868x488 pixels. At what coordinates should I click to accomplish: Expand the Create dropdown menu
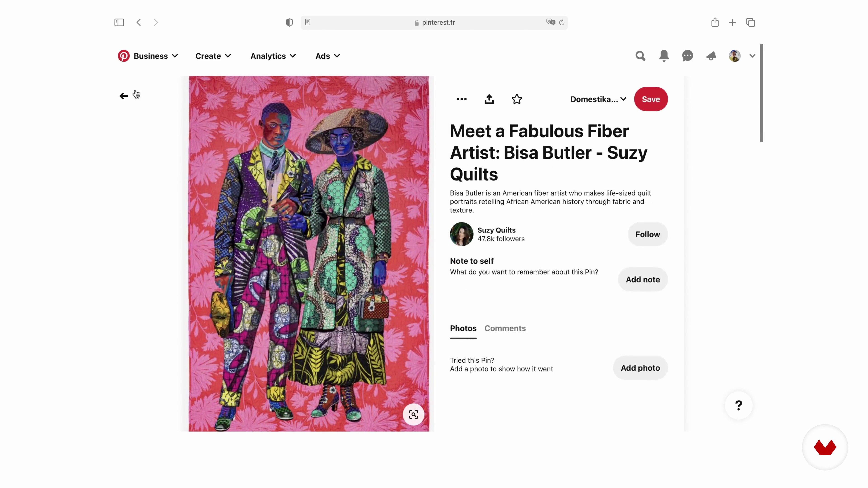[213, 56]
